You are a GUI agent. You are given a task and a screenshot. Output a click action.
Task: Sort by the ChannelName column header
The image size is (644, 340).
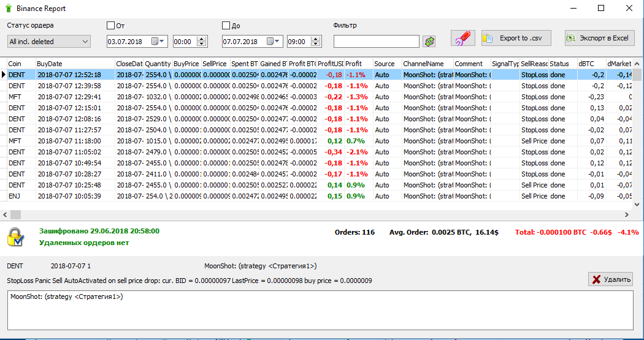pyautogui.click(x=427, y=64)
